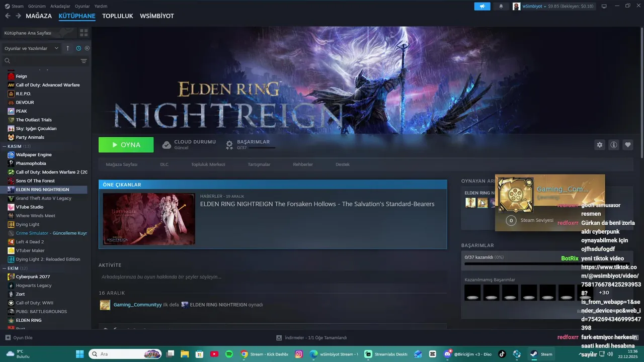Go back with the left arrow
Viewport: 644px width, 362px height.
[8, 16]
